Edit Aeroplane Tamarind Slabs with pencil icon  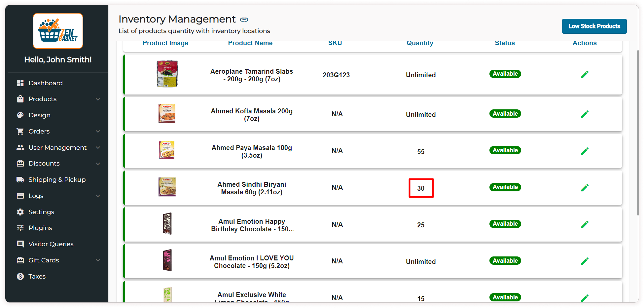[x=585, y=74]
